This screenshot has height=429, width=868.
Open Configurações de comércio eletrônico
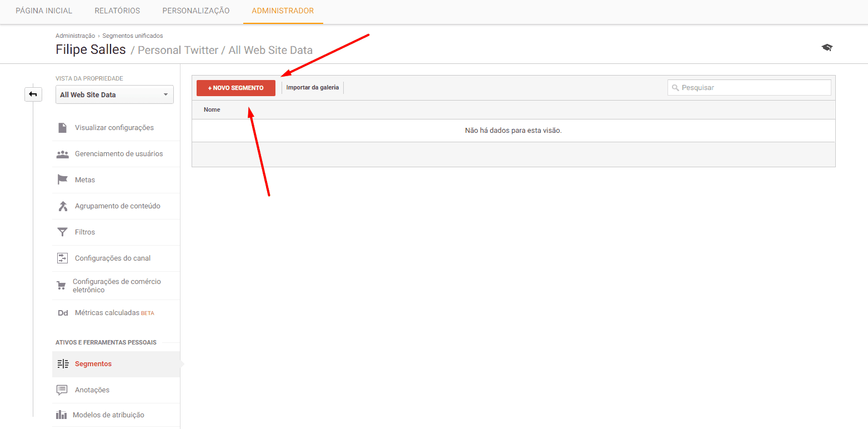click(116, 286)
